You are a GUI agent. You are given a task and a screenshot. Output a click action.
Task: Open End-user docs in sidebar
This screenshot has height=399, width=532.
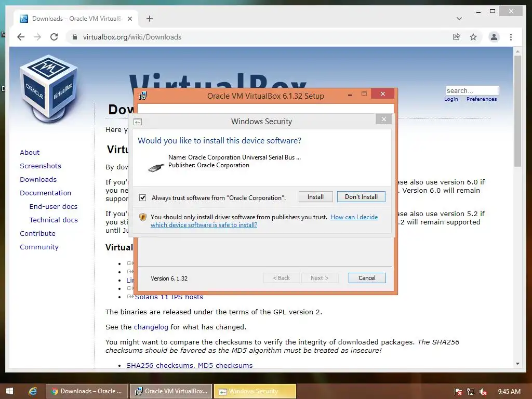pyautogui.click(x=54, y=207)
